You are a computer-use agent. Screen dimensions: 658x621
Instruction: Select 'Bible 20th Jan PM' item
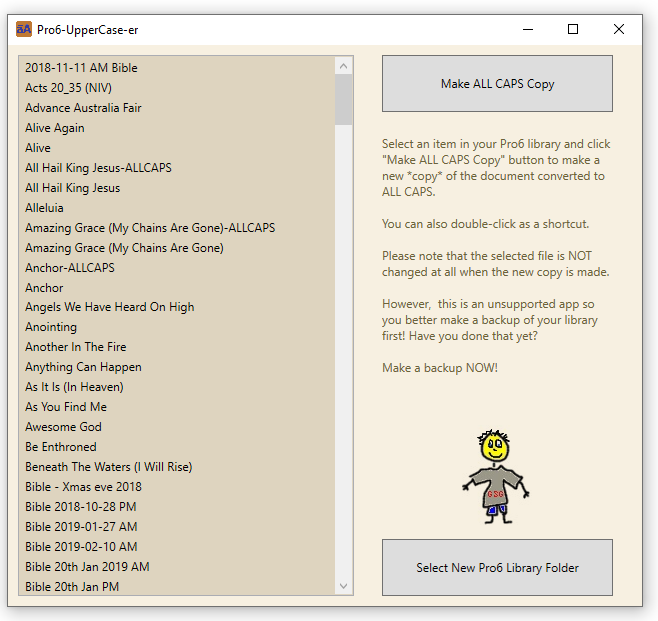177,586
